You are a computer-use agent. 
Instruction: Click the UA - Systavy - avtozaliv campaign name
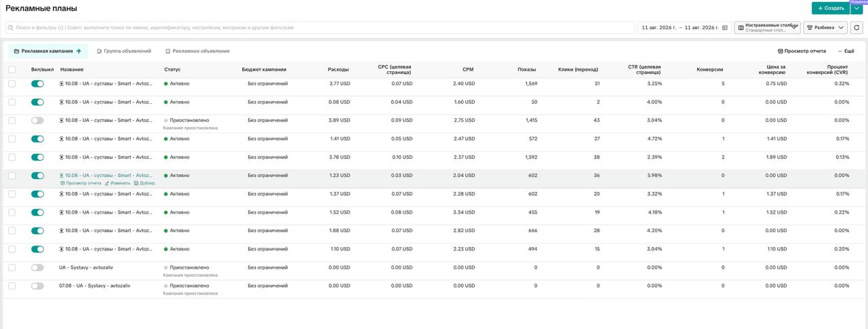[86, 267]
